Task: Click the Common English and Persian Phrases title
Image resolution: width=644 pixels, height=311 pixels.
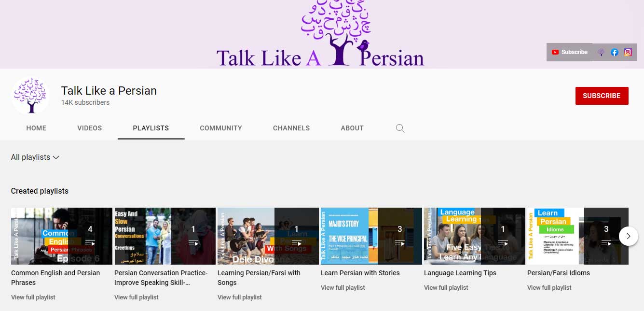Action: (55, 278)
